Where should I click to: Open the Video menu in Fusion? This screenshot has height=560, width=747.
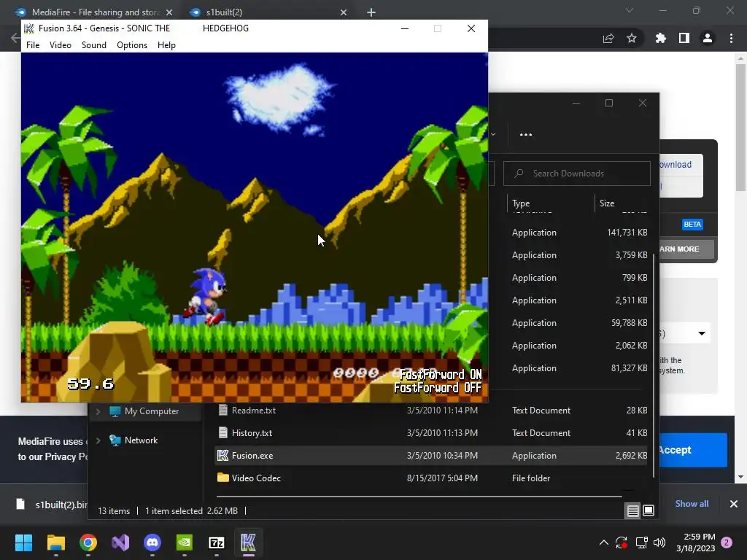click(x=60, y=44)
